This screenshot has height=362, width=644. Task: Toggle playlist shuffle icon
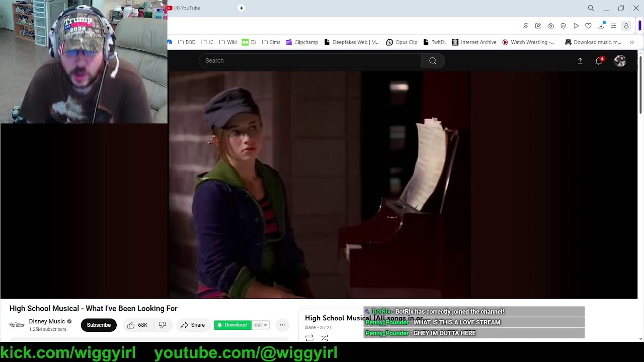(x=324, y=338)
